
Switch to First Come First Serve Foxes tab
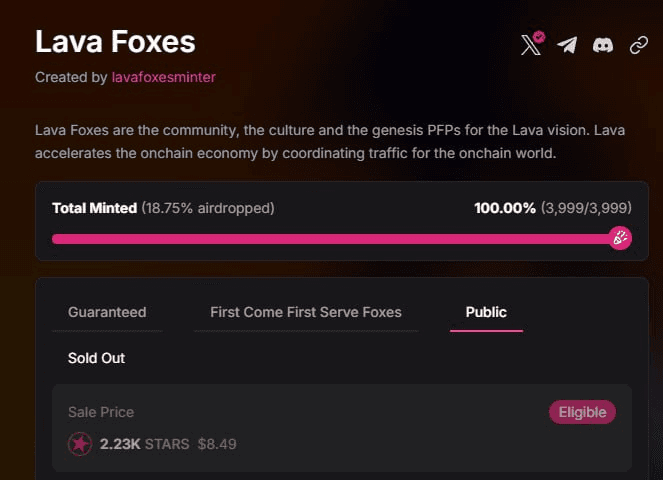pos(306,312)
